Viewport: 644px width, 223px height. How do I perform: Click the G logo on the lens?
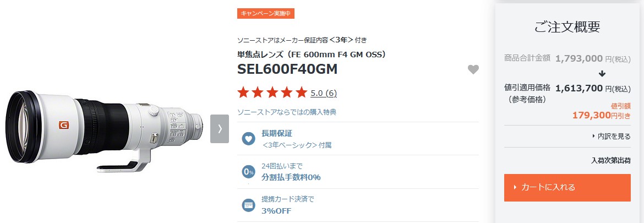click(64, 125)
